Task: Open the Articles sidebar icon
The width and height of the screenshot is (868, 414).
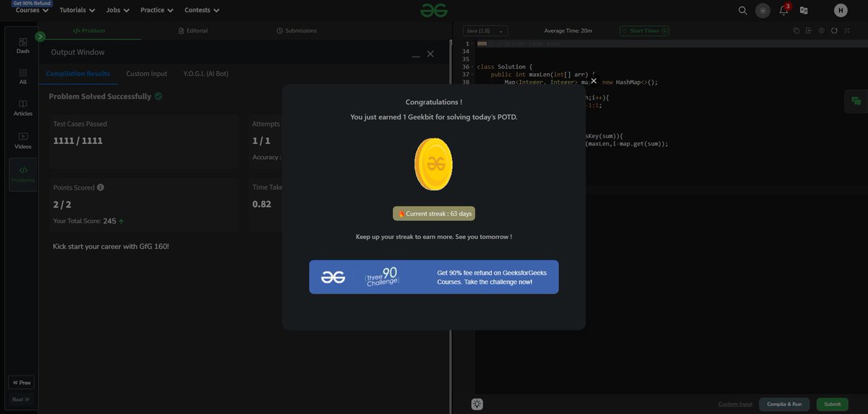Action: pos(23,108)
